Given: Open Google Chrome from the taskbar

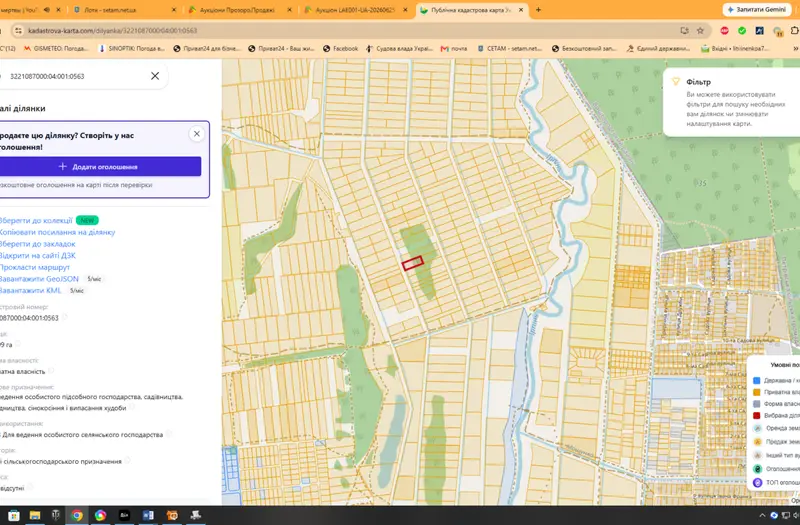Looking at the screenshot, I should pyautogui.click(x=77, y=515).
